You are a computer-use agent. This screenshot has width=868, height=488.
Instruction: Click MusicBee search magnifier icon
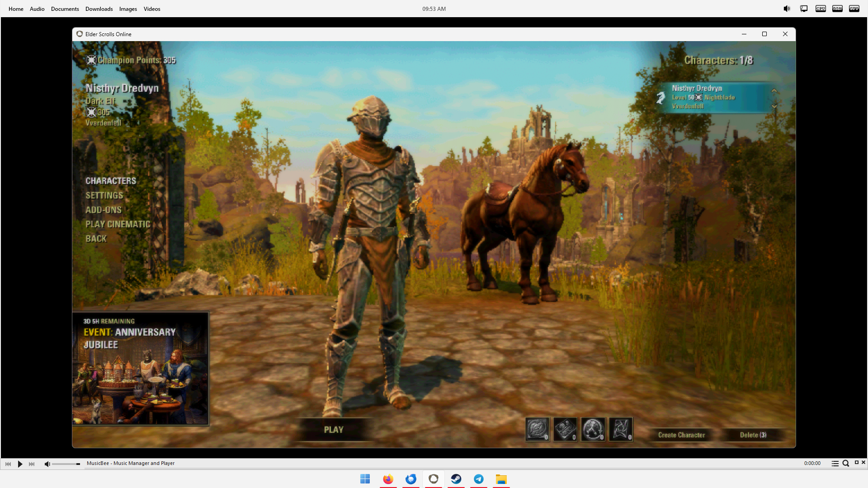click(845, 463)
